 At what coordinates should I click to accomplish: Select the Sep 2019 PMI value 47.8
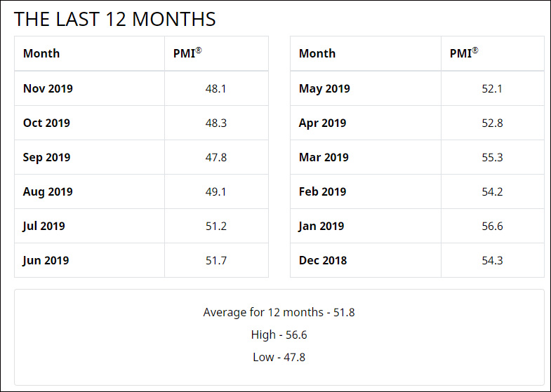(x=216, y=157)
